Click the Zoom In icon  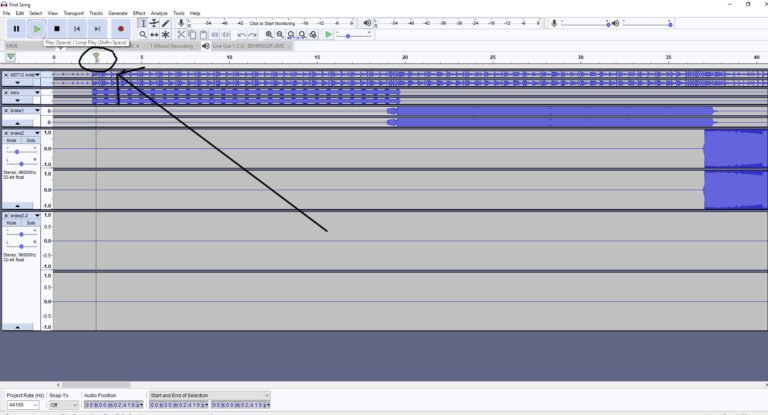coord(269,35)
